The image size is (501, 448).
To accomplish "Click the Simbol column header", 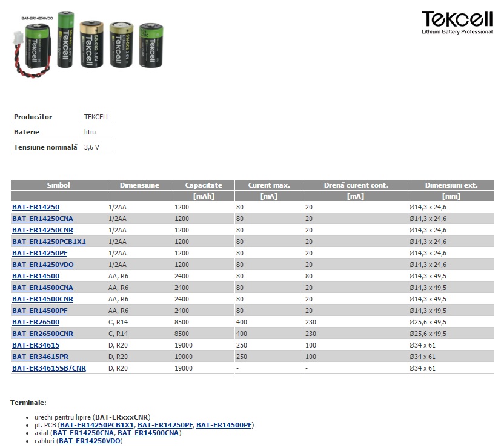I will [x=59, y=185].
